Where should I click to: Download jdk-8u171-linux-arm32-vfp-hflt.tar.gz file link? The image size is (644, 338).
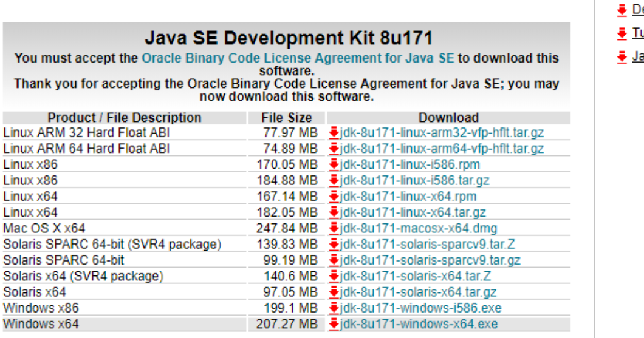click(442, 132)
